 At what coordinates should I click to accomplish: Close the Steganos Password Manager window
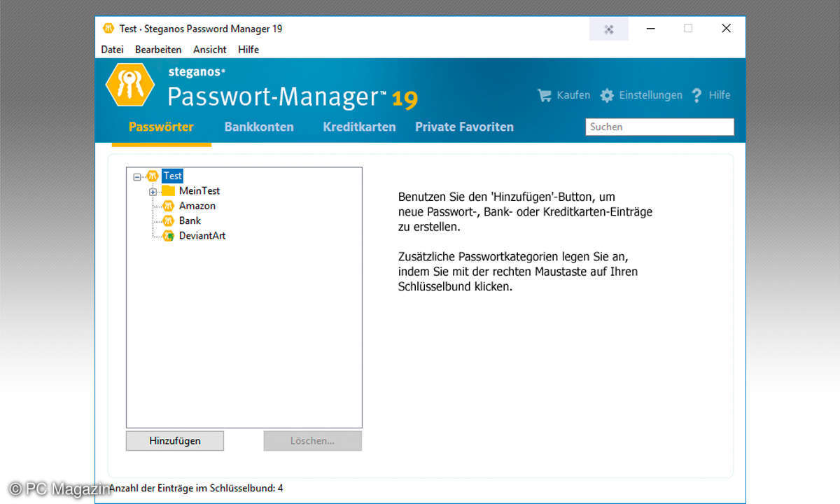(726, 29)
